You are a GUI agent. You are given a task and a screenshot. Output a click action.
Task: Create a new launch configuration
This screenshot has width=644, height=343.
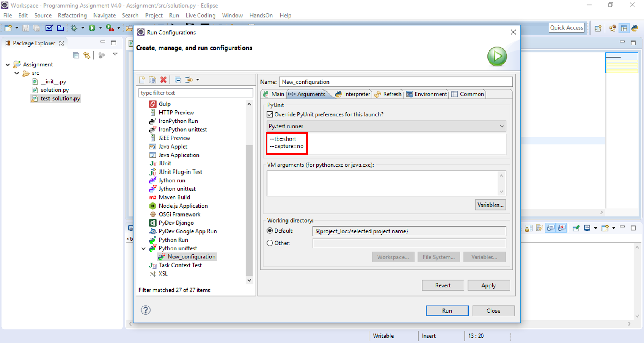pos(142,80)
